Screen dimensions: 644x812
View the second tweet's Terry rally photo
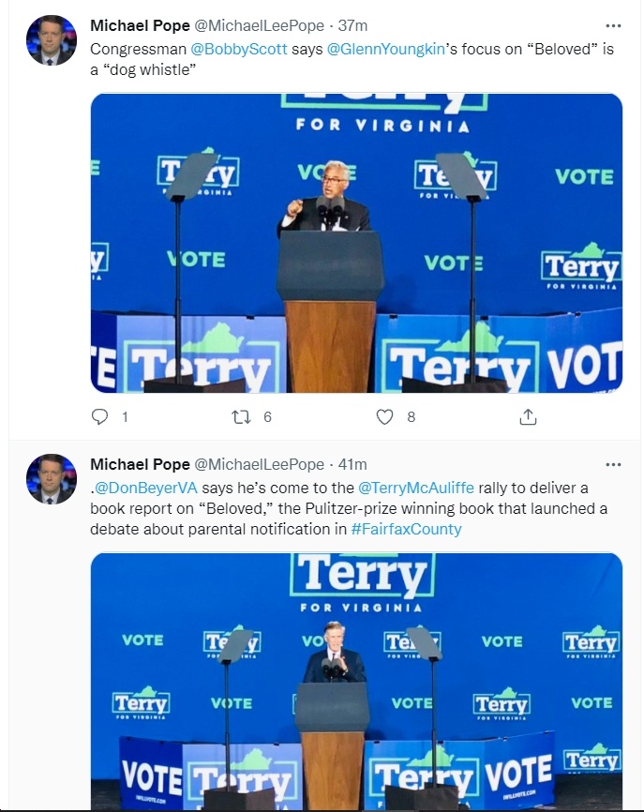(x=356, y=681)
